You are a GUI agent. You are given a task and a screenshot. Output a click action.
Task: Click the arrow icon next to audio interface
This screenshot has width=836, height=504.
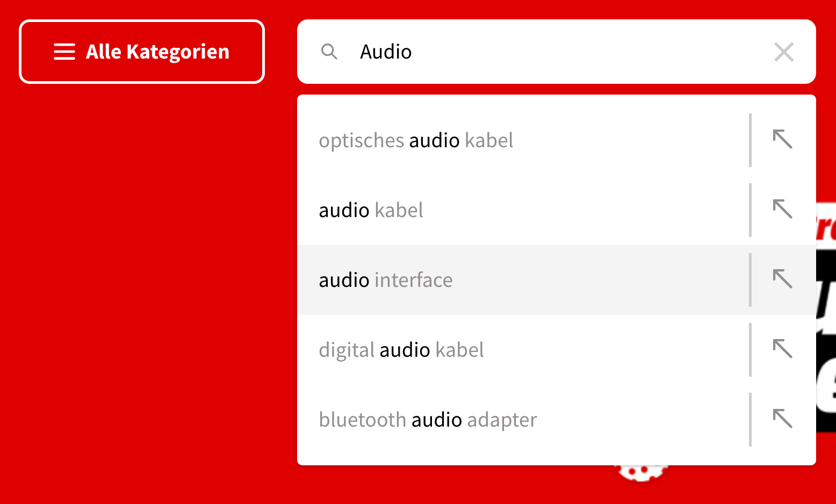[783, 279]
